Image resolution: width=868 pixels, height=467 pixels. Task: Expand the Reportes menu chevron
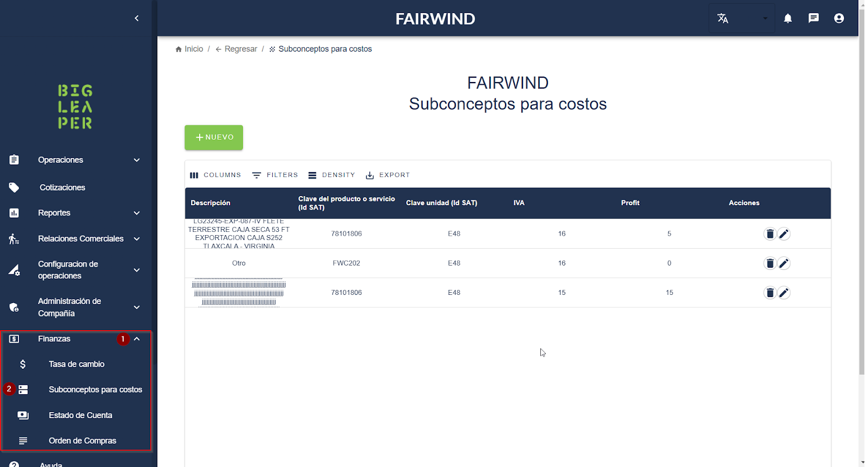(137, 213)
